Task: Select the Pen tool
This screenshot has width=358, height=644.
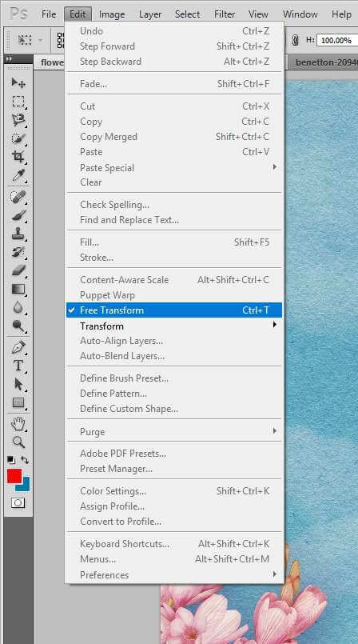Action: pyautogui.click(x=18, y=347)
